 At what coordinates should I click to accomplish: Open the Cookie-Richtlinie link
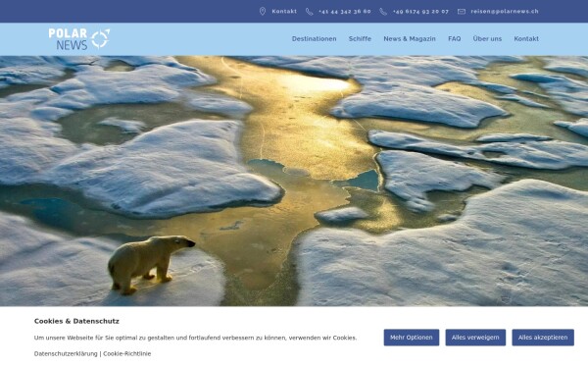tap(127, 353)
